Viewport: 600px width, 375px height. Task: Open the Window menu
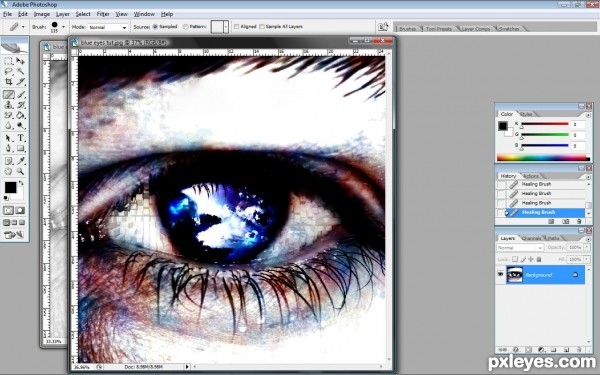(144, 14)
